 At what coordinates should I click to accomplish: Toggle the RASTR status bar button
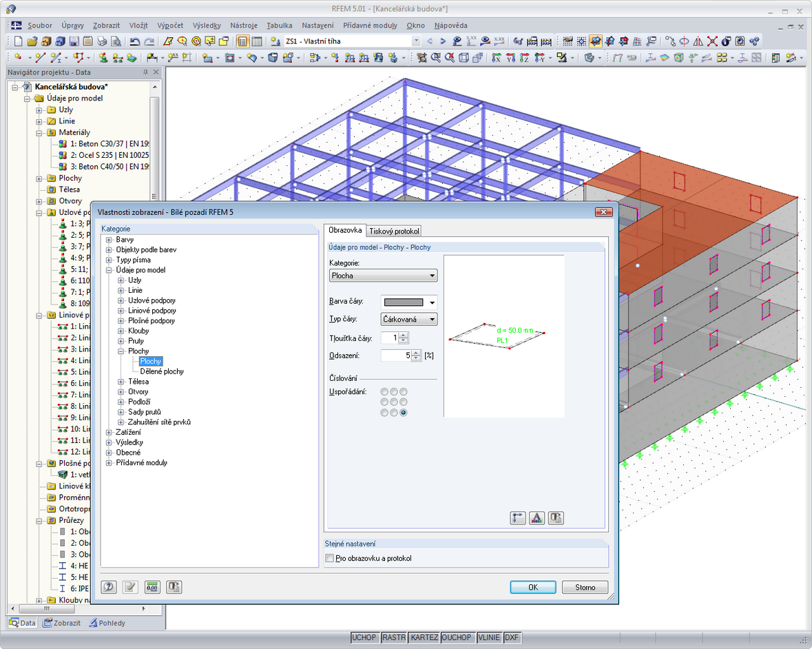pos(394,637)
